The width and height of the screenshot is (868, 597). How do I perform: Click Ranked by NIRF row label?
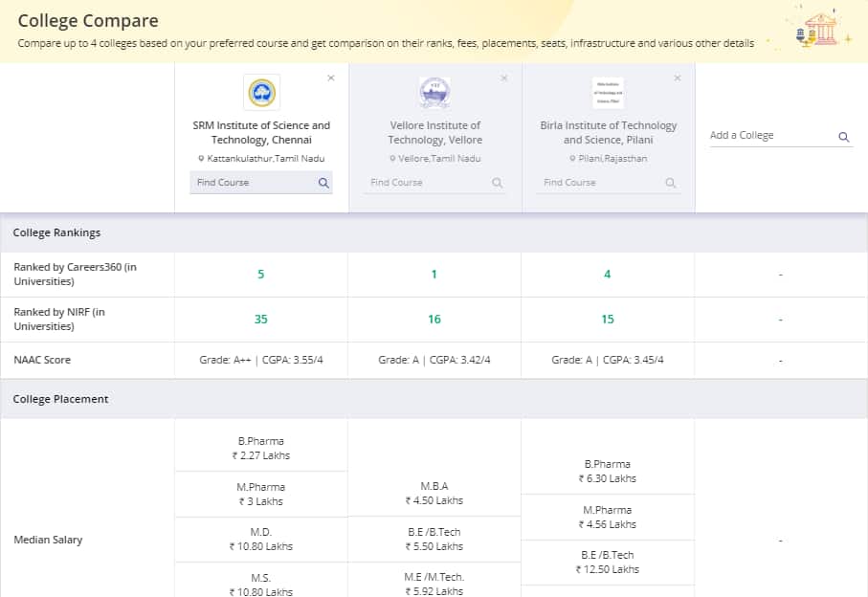59,320
